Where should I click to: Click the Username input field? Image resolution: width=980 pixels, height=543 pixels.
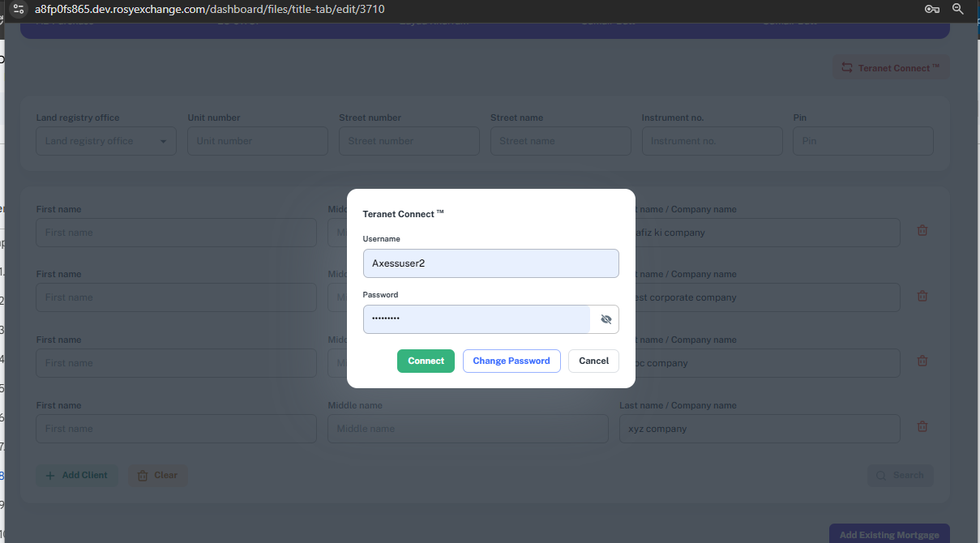490,263
